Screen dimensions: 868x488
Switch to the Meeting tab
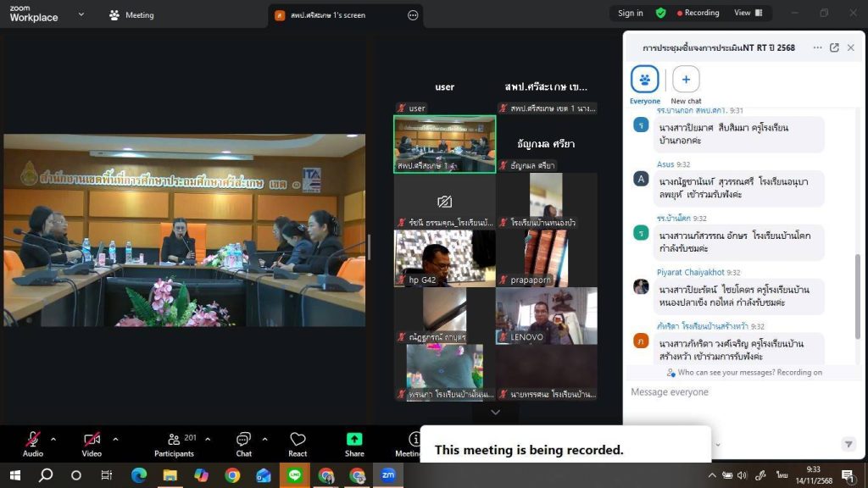pos(132,14)
